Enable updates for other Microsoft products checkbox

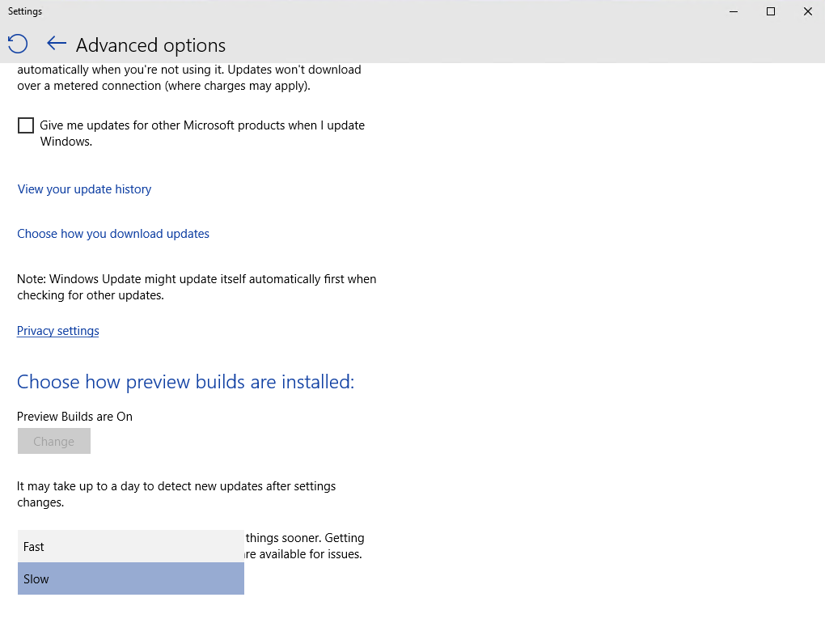tap(26, 125)
